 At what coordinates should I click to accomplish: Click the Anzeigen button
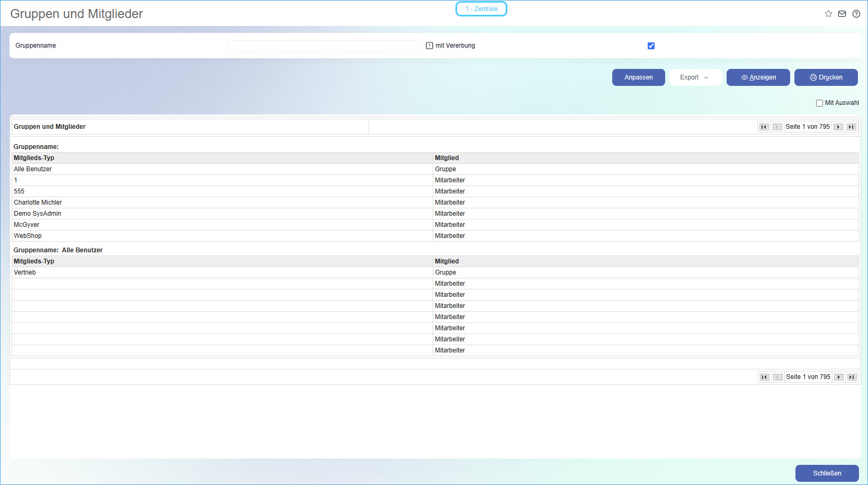[758, 77]
